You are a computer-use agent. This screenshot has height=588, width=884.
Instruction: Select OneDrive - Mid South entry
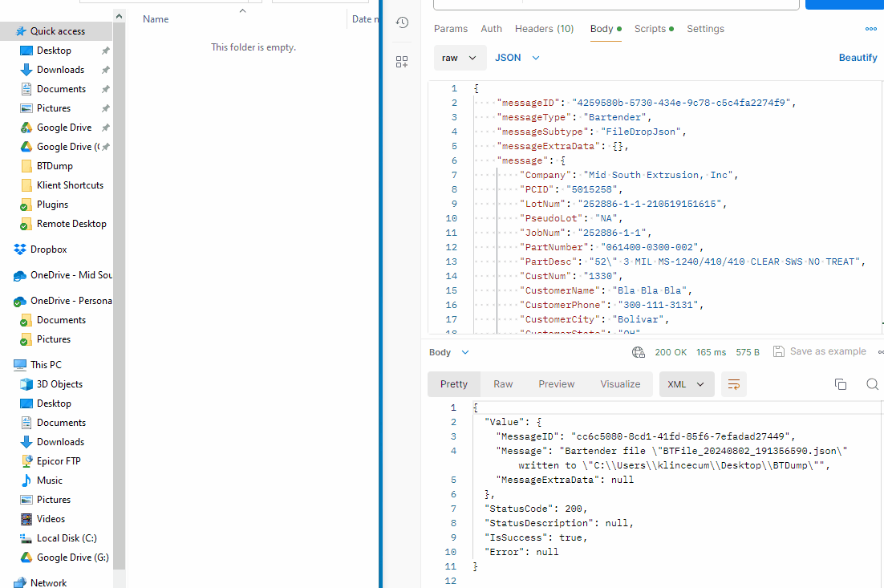pyautogui.click(x=71, y=275)
